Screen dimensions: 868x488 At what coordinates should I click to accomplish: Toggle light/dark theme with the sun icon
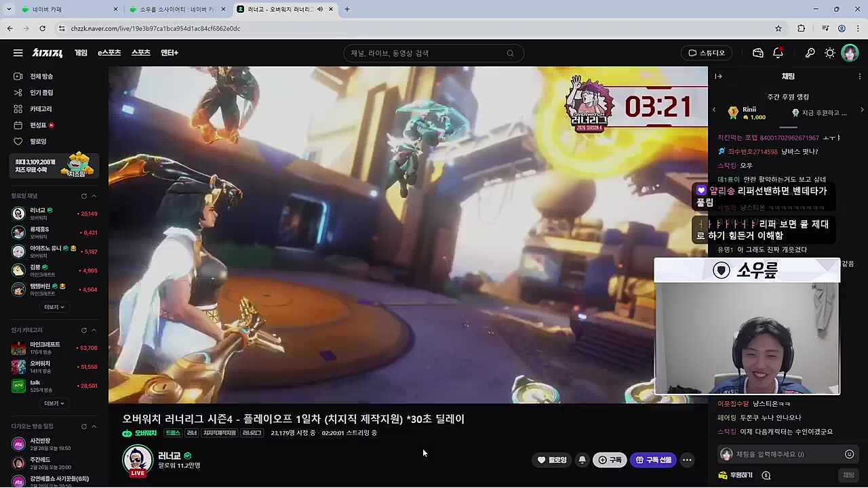(829, 53)
